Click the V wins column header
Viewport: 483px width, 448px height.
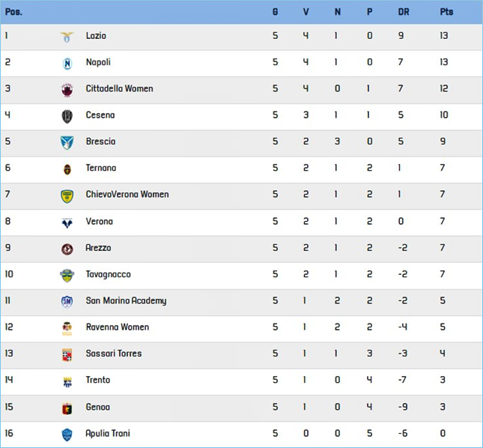tap(306, 12)
